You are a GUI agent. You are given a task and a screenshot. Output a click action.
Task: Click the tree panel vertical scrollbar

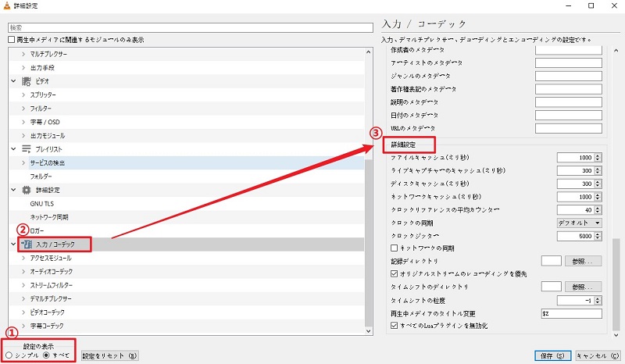pyautogui.click(x=368, y=243)
